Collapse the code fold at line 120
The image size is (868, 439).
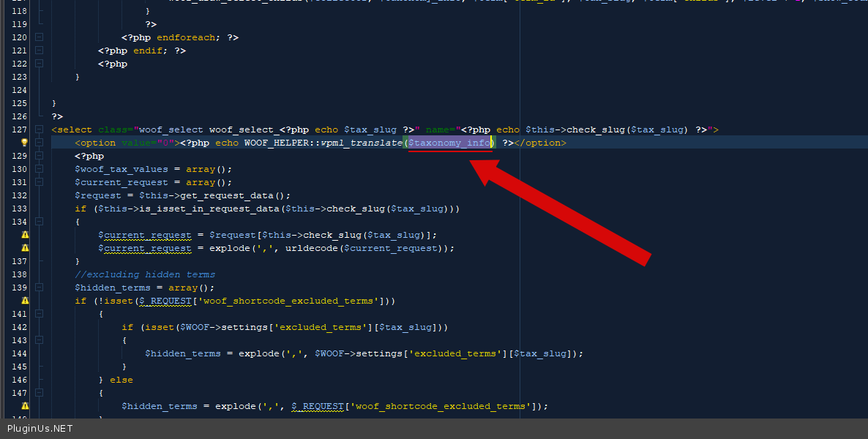tap(40, 37)
